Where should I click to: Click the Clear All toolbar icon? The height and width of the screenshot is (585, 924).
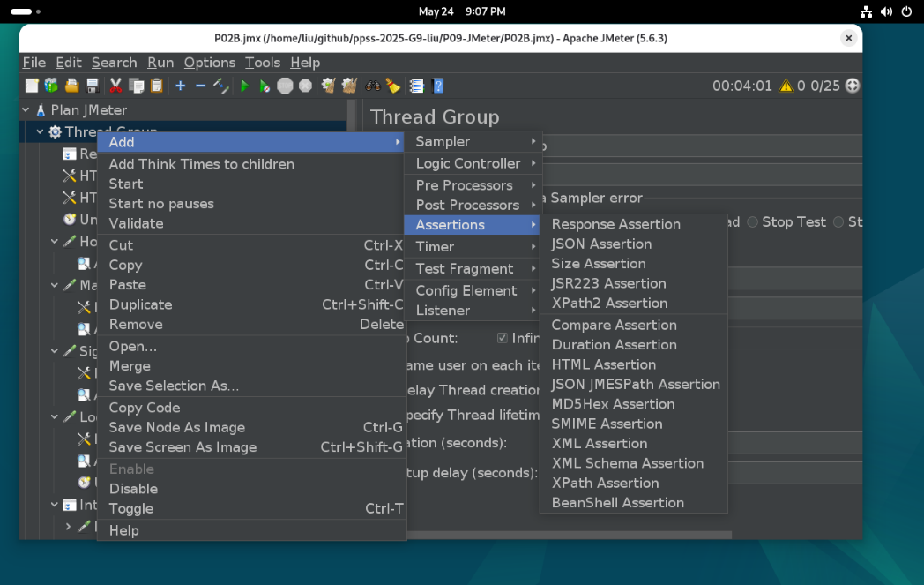coord(349,86)
